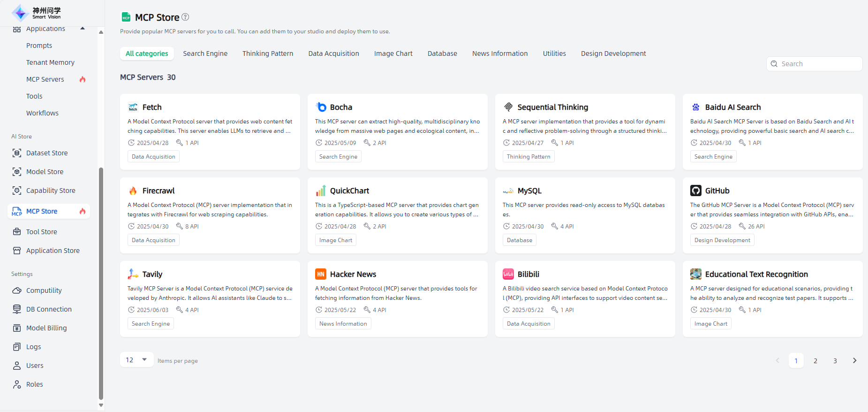868x412 pixels.
Task: Click the Firecrawl flame icon
Action: coord(133,191)
